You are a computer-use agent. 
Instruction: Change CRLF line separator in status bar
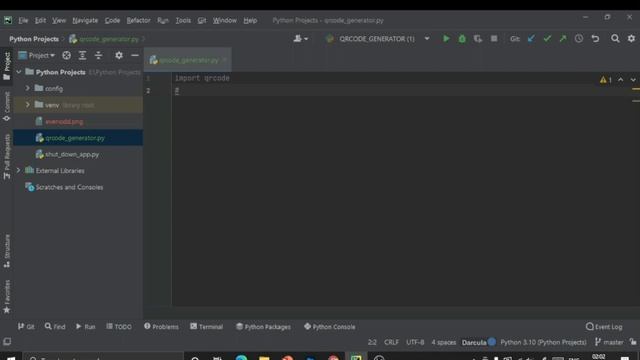click(x=391, y=342)
